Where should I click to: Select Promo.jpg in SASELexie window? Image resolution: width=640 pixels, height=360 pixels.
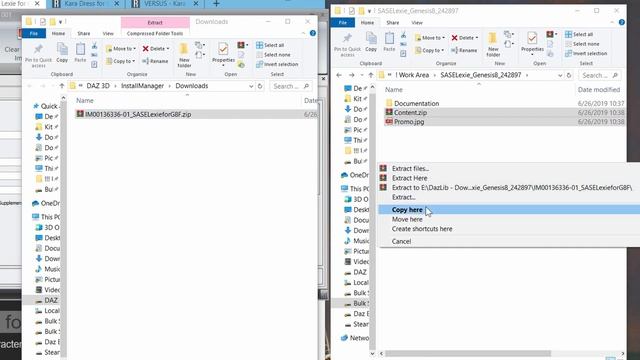click(409, 122)
